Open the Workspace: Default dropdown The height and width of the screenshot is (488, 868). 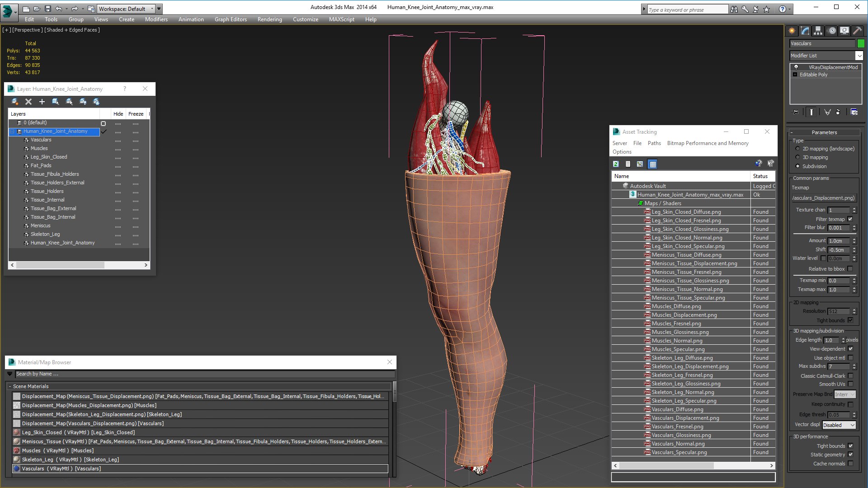126,9
